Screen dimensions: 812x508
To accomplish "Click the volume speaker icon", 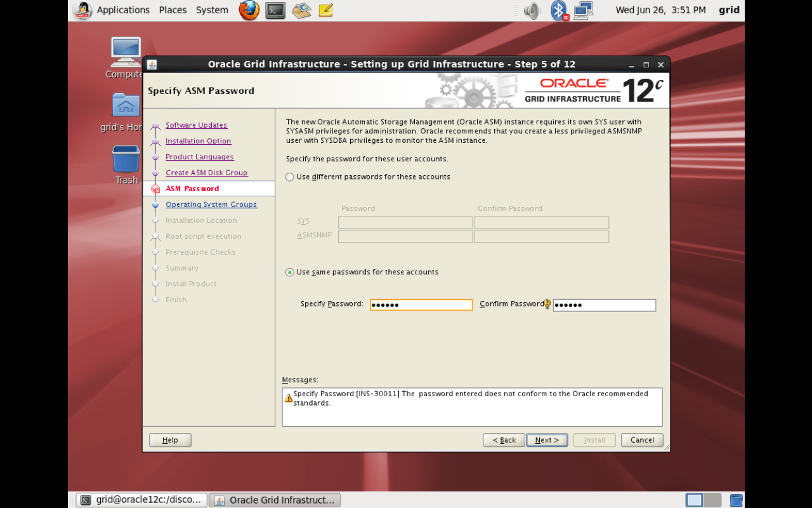I will click(x=532, y=10).
